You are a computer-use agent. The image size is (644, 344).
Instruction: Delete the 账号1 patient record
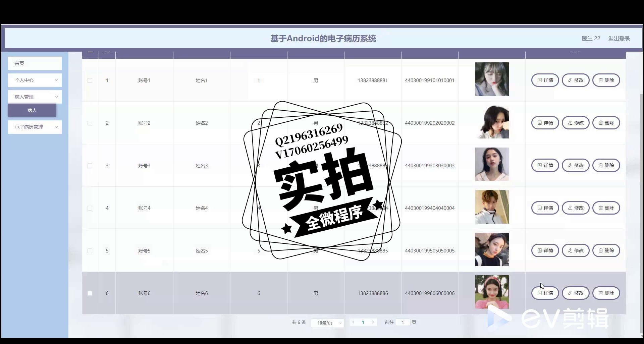pyautogui.click(x=606, y=80)
